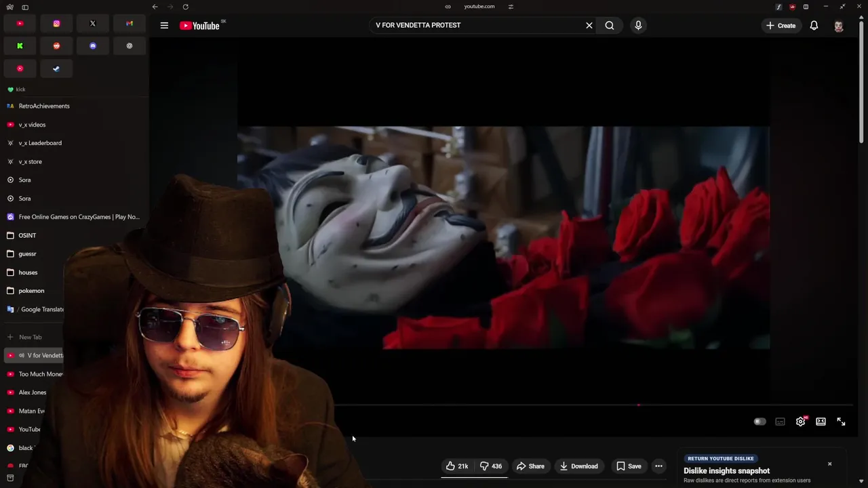
Task: Open the Instagram pinned shortcut
Action: [56, 24]
